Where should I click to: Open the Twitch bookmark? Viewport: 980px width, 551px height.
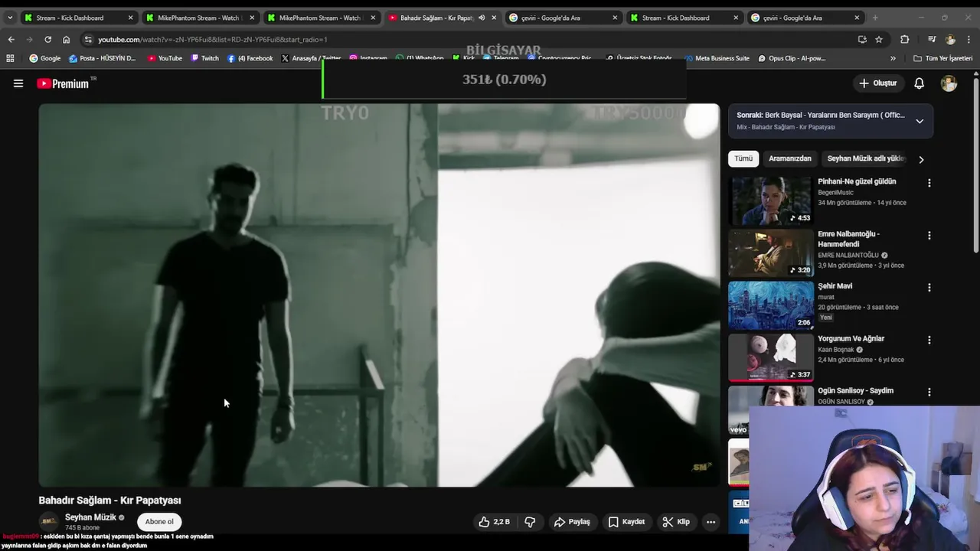click(x=204, y=58)
